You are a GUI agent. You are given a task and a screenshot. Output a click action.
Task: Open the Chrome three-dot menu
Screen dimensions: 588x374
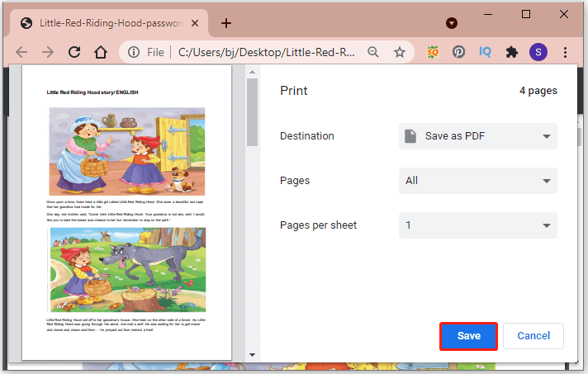(565, 52)
